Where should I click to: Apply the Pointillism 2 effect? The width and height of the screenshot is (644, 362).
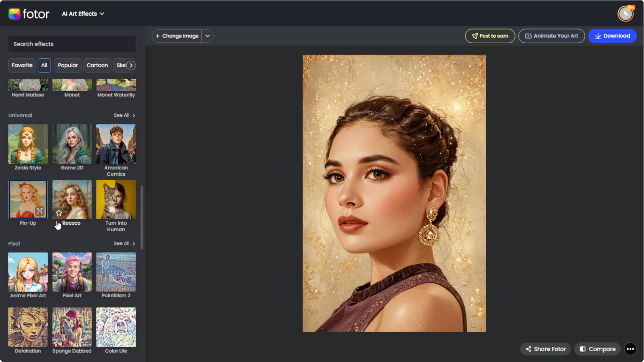coord(116,272)
